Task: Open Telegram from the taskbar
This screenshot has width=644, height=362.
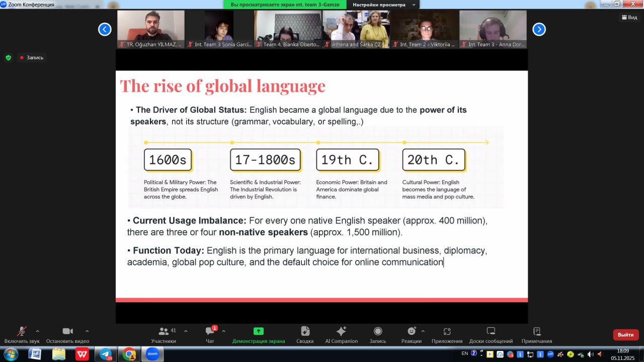Action: point(106,354)
